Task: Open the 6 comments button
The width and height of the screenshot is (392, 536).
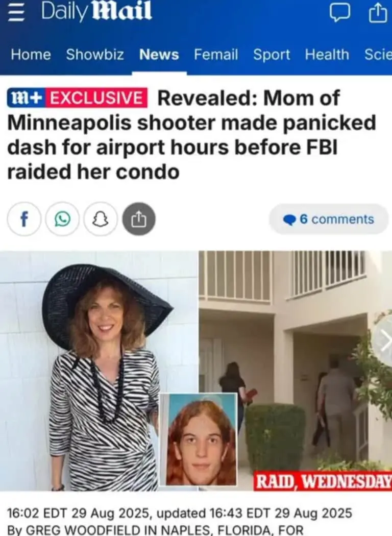Action: point(329,219)
